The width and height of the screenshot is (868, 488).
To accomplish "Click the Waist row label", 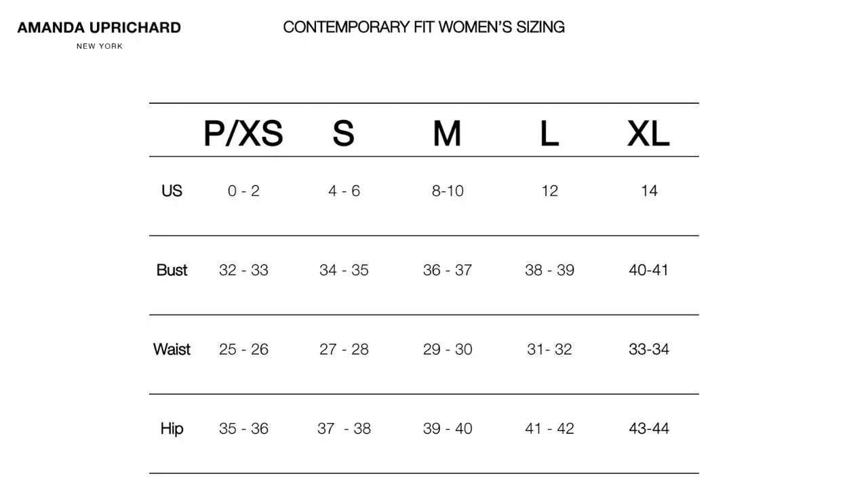I will tap(172, 349).
